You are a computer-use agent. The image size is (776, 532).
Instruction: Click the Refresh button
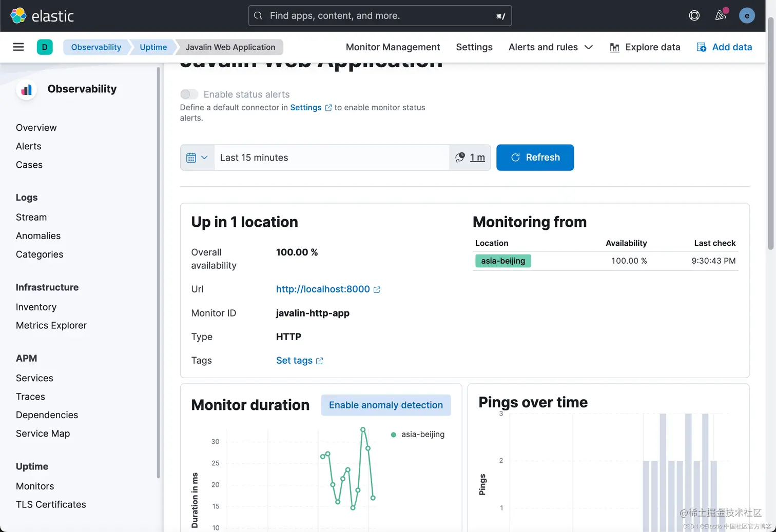535,157
